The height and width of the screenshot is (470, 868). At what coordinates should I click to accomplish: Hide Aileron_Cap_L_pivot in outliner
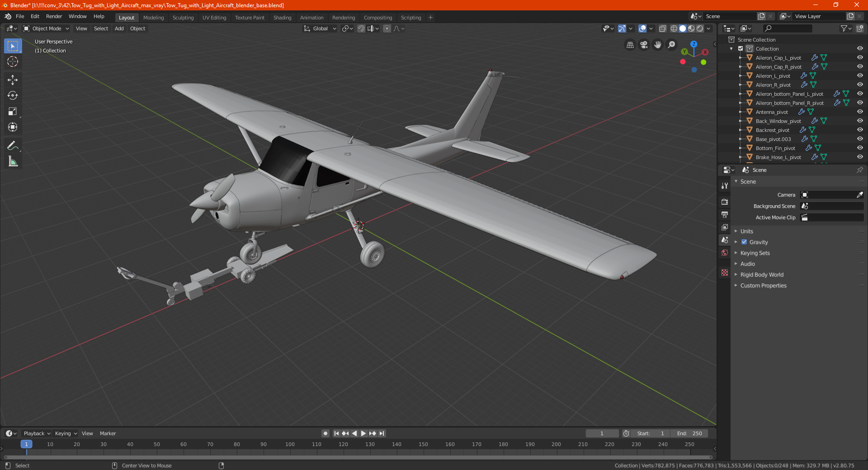(860, 58)
